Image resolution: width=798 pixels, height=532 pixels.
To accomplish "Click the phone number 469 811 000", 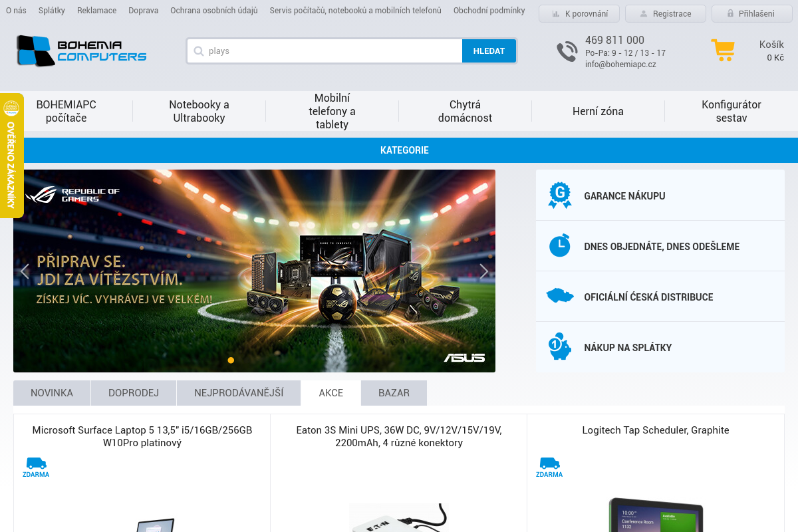I will pyautogui.click(x=614, y=40).
